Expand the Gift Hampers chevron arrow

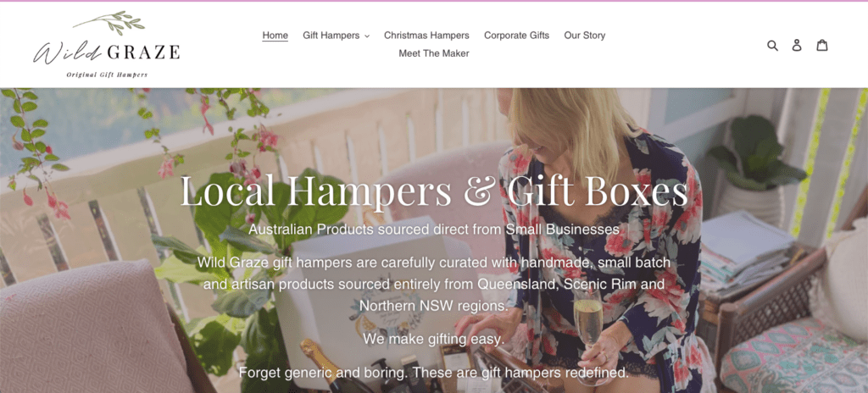point(366,36)
